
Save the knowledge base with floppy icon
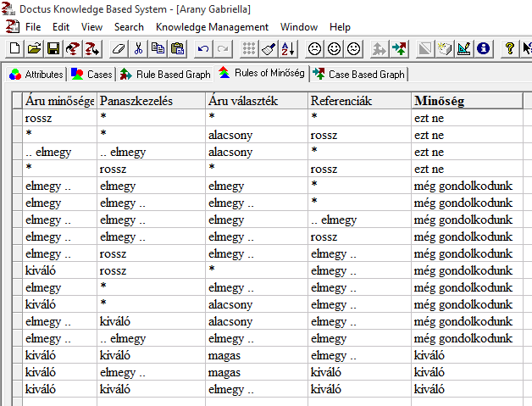(x=53, y=48)
